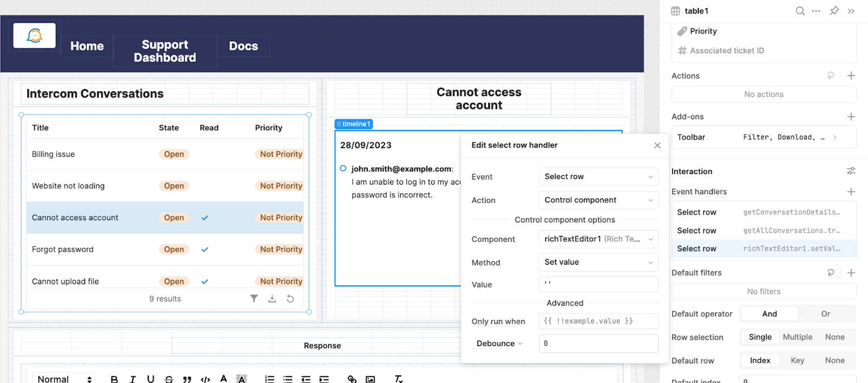Add a default filter with plus

coord(851,273)
